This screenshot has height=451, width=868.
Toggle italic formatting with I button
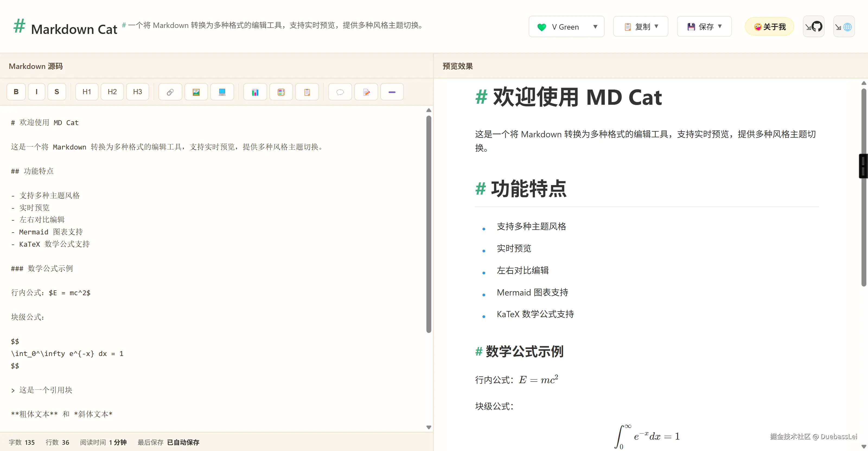coord(36,92)
